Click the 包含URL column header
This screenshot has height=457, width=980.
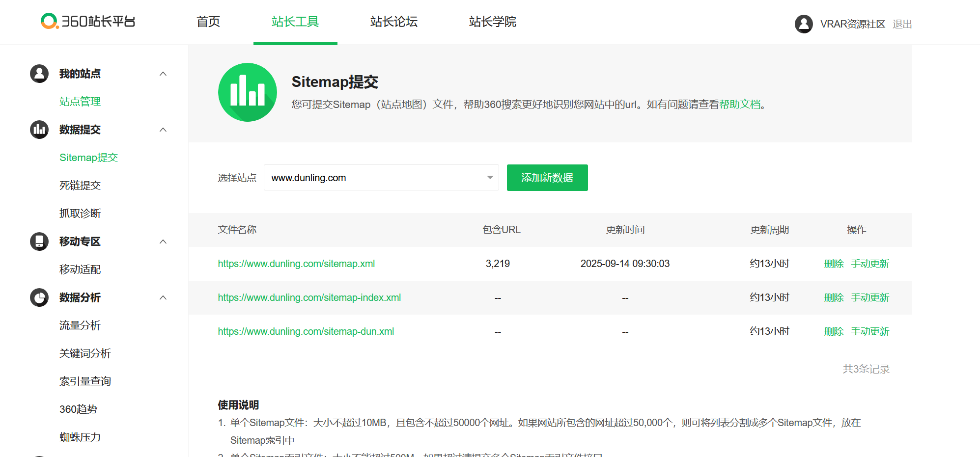click(x=501, y=230)
